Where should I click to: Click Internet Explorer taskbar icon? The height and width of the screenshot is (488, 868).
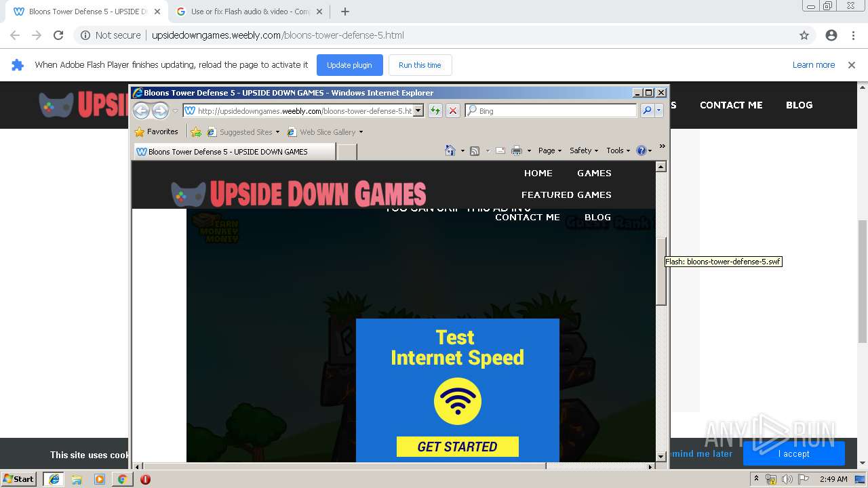click(x=54, y=479)
